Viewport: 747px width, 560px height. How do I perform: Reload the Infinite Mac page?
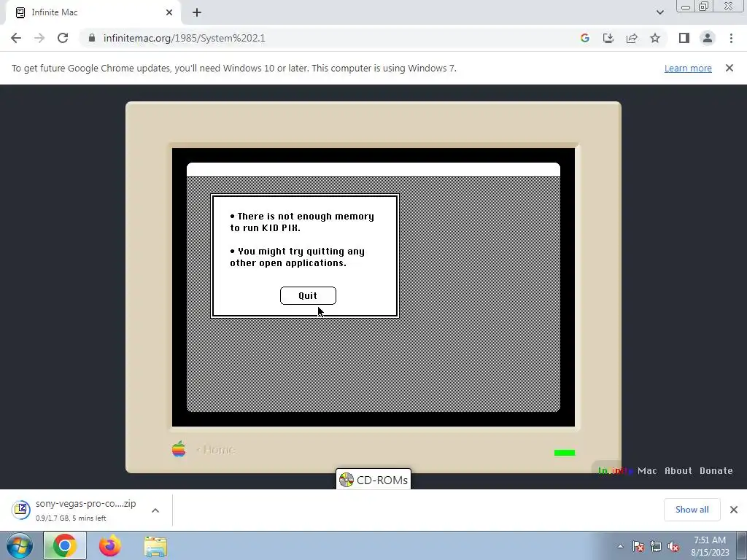pos(63,38)
